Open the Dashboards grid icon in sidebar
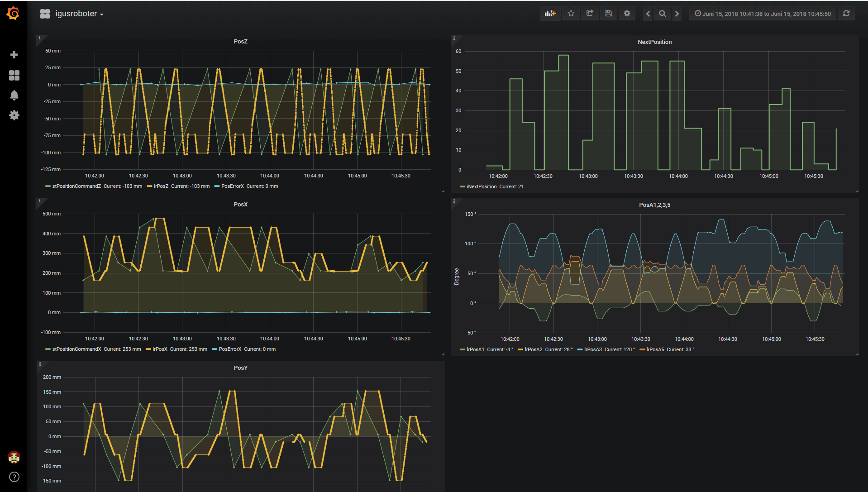 [x=14, y=75]
